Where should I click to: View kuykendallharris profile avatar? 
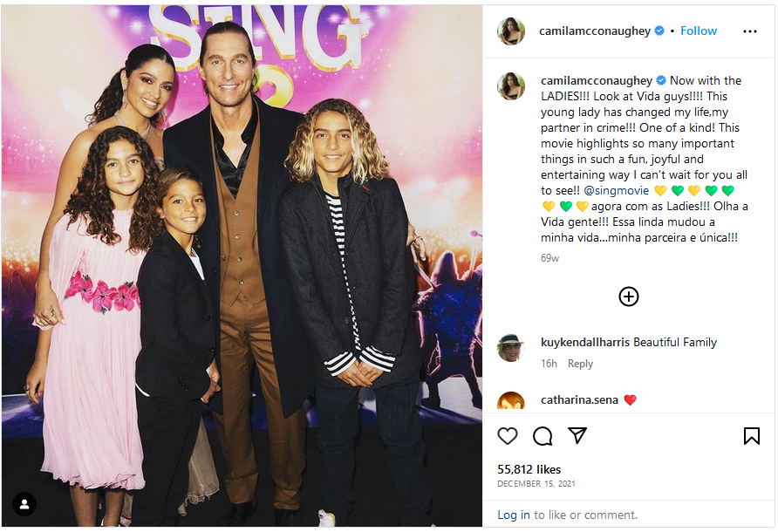coord(511,347)
